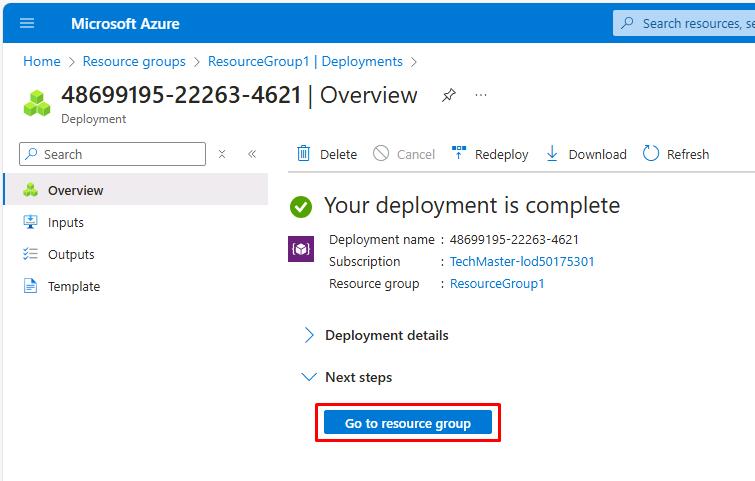Screen dimensions: 755x481
Task: Click the 'Deployment' subtitle under the title
Action: click(x=93, y=119)
